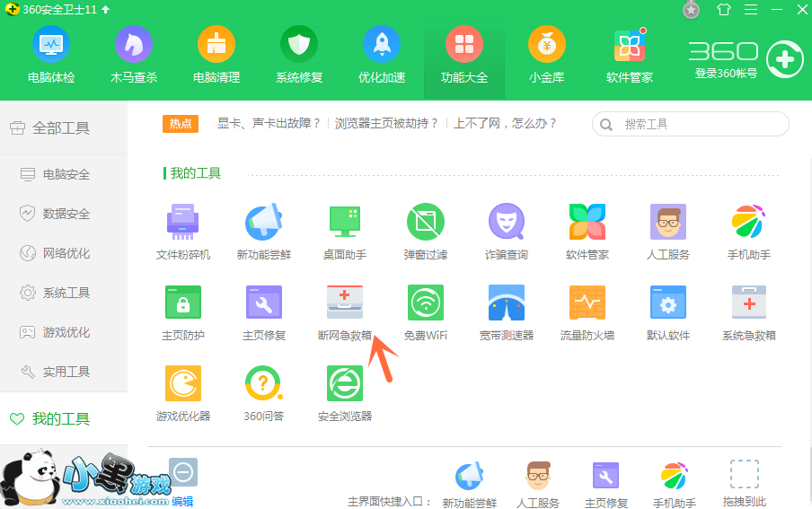This screenshot has height=509, width=812.
Task: Launch 主页防护 tool
Action: click(183, 312)
